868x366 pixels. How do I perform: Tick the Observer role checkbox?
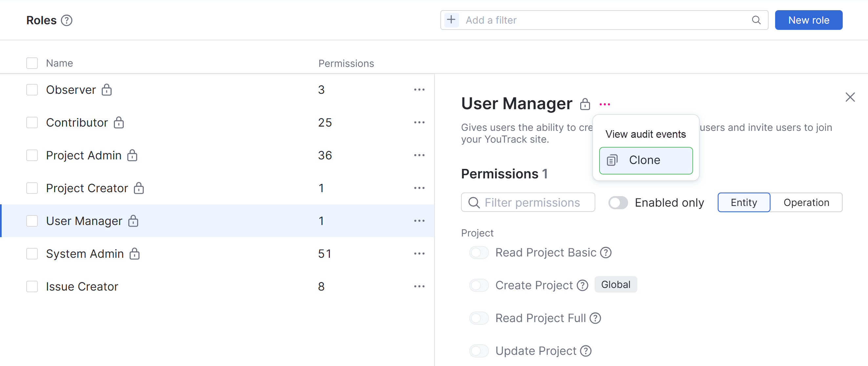click(32, 90)
